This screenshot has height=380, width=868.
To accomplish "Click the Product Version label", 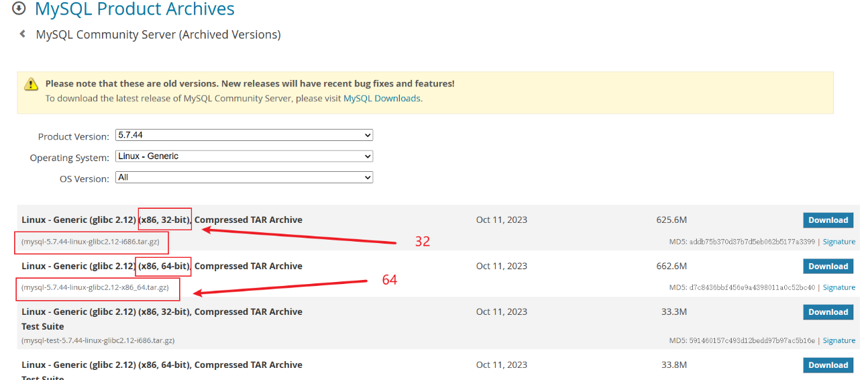I will (x=74, y=136).
